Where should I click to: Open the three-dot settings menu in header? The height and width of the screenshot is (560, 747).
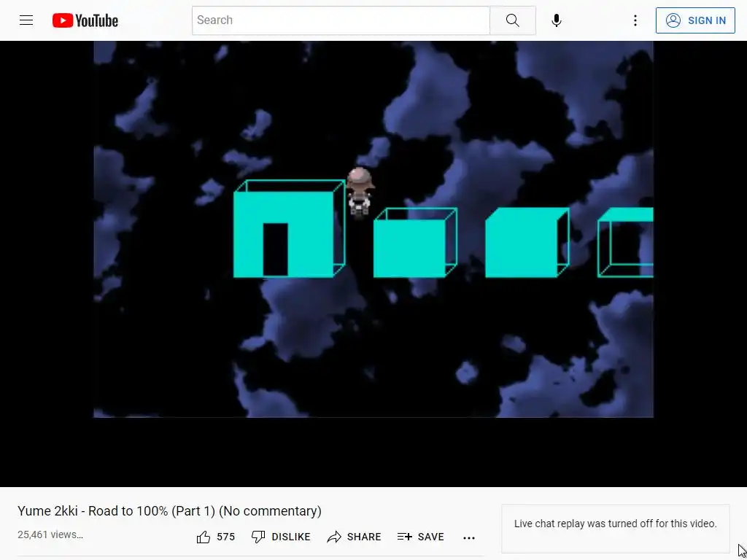point(635,20)
